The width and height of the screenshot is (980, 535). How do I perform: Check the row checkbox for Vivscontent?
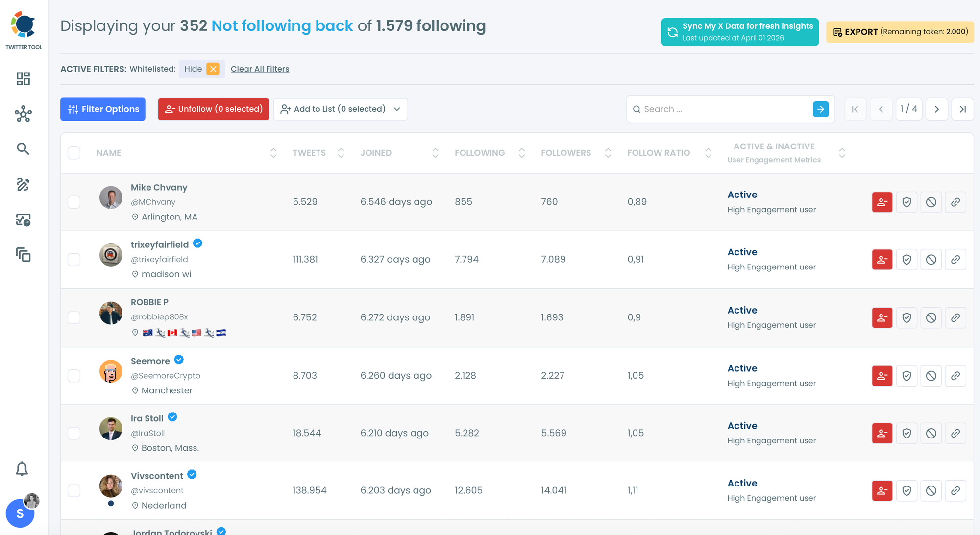pos(74,490)
